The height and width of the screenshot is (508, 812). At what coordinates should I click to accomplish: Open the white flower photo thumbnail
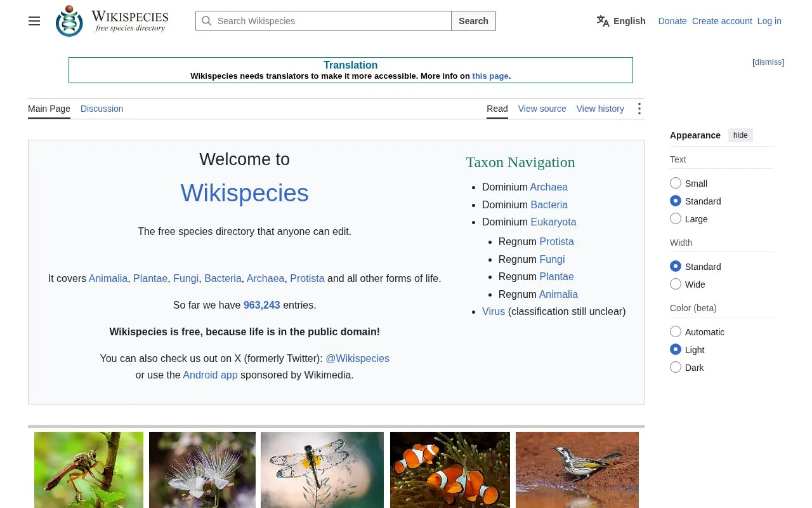202,470
